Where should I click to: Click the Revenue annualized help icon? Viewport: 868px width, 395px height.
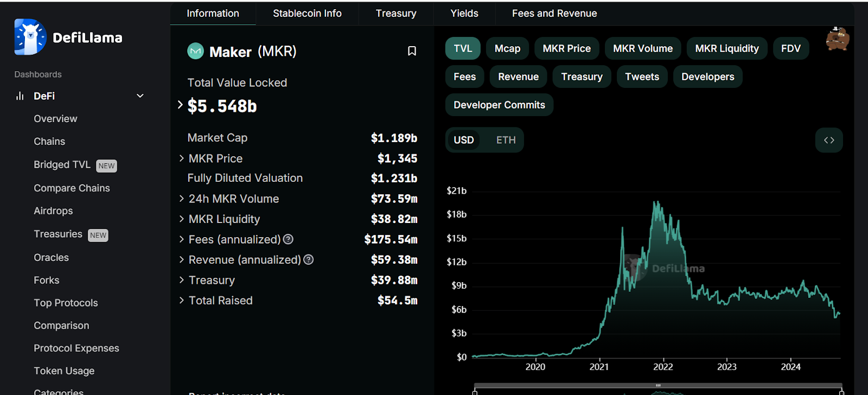point(309,260)
